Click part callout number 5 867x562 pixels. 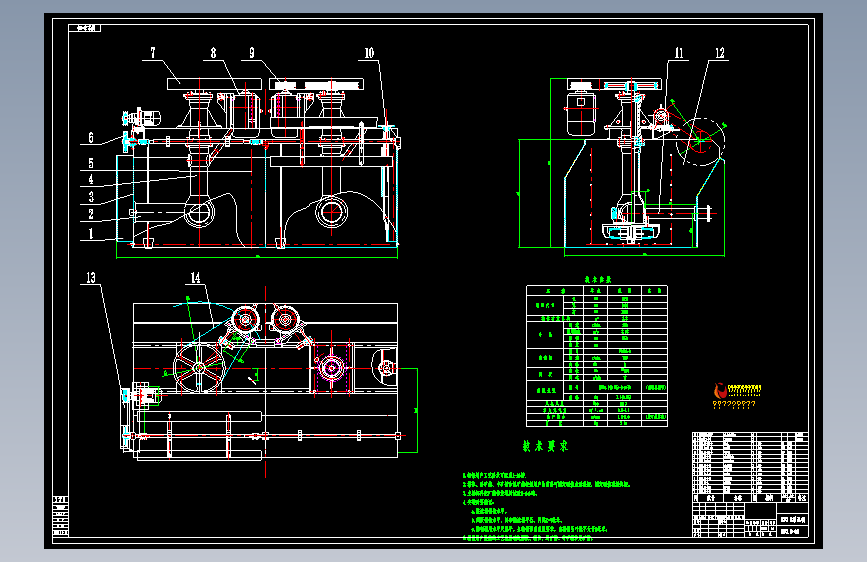point(91,163)
